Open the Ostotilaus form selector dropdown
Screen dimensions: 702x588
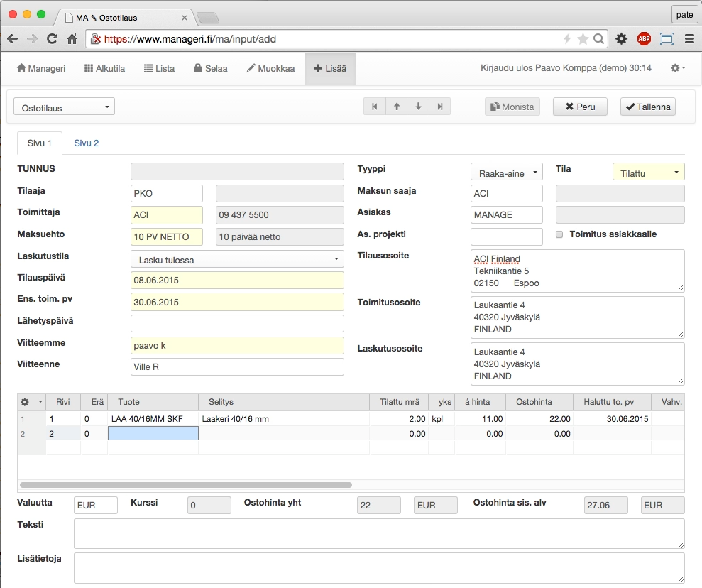pos(64,107)
